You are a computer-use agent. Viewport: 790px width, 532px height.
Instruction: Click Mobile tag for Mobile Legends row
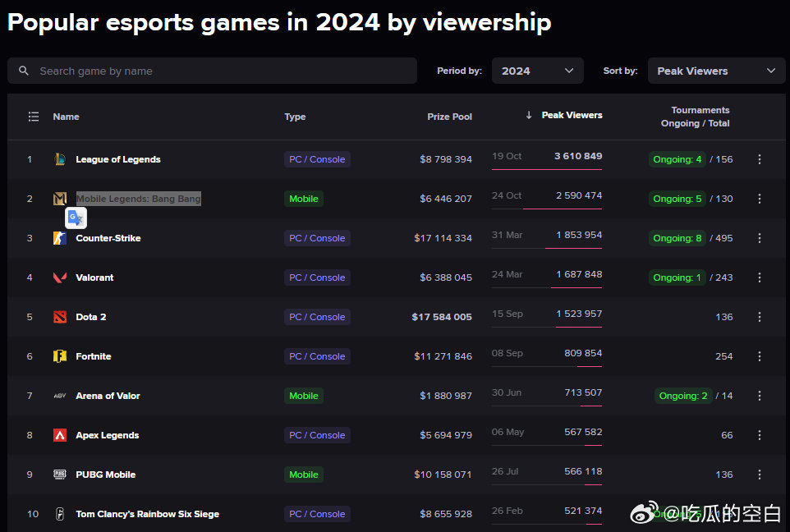pyautogui.click(x=303, y=199)
